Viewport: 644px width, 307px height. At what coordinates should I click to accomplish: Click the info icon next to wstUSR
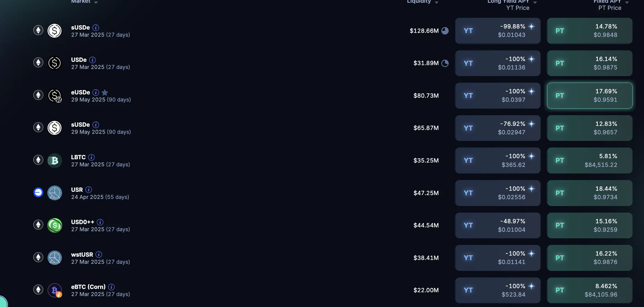pos(99,254)
